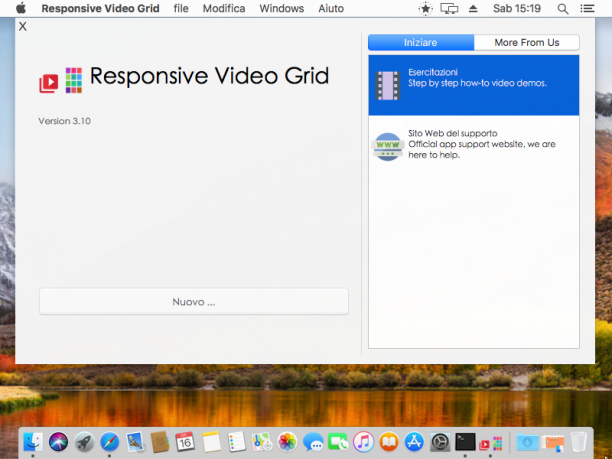Open System Preferences gear in dock
This screenshot has height=459, width=612.
click(440, 442)
